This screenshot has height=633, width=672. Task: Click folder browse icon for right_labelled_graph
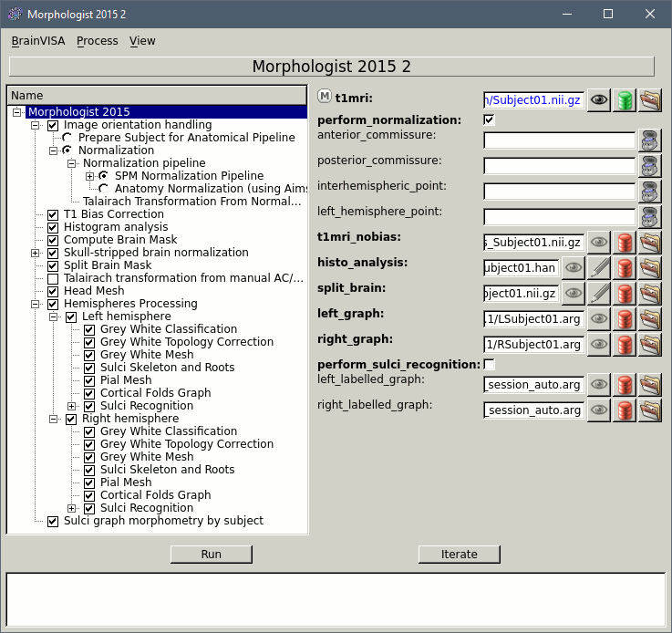coord(650,410)
